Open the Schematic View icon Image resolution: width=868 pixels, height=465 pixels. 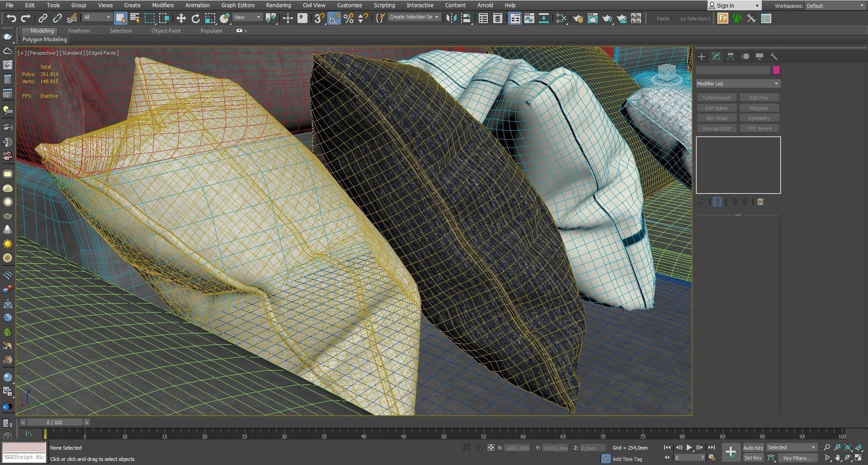click(x=544, y=18)
